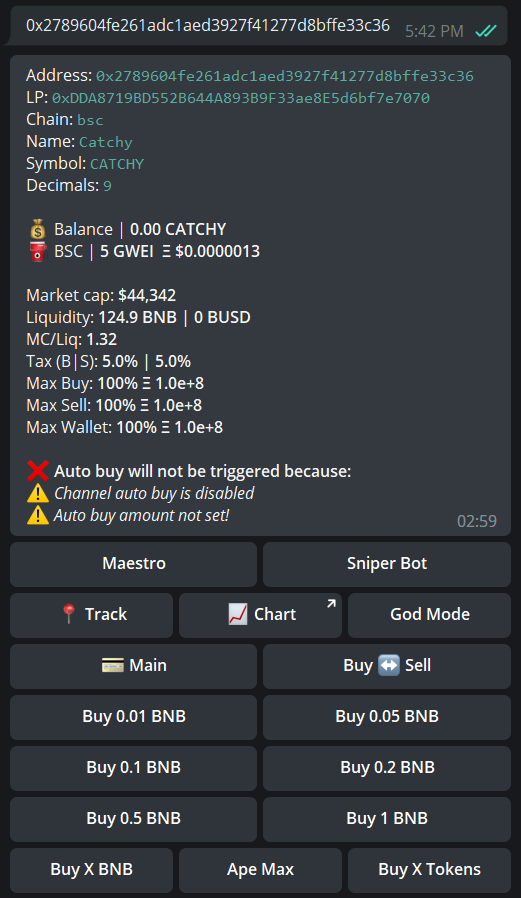Copy the LP contract address
Image resolution: width=521 pixels, height=898 pixels.
(241, 99)
